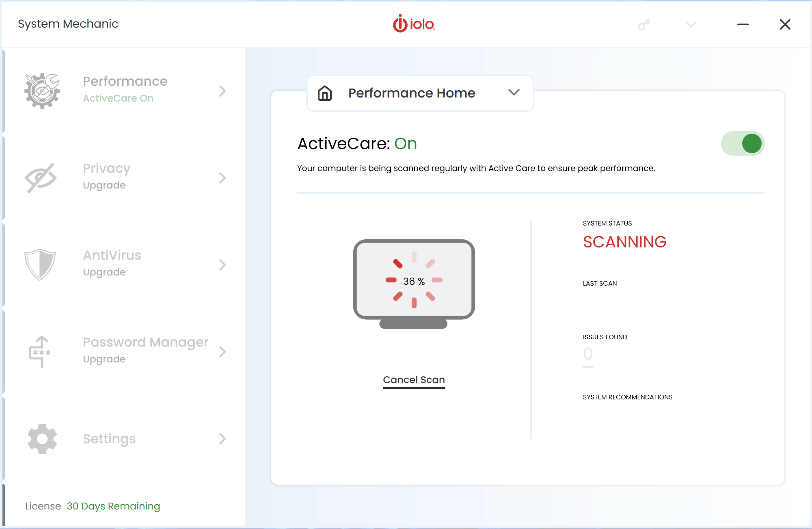
Task: Click the Settings gear icon
Action: 41,438
